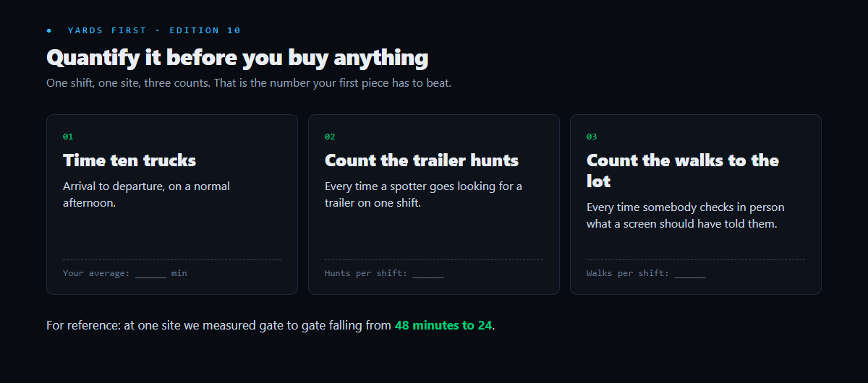Open the Time ten trucks card
The image size is (868, 383).
pos(172,205)
